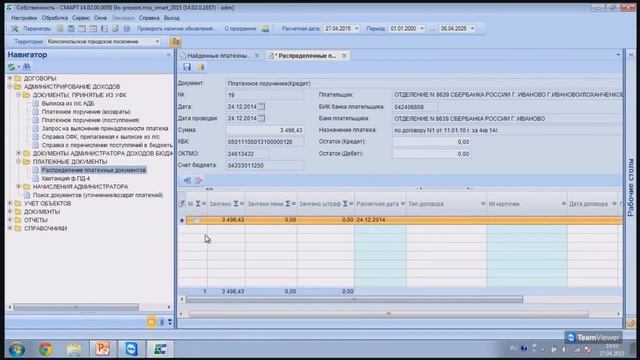
Task: Click the icon at bottom of Рабочие столы bar
Action: click(631, 323)
